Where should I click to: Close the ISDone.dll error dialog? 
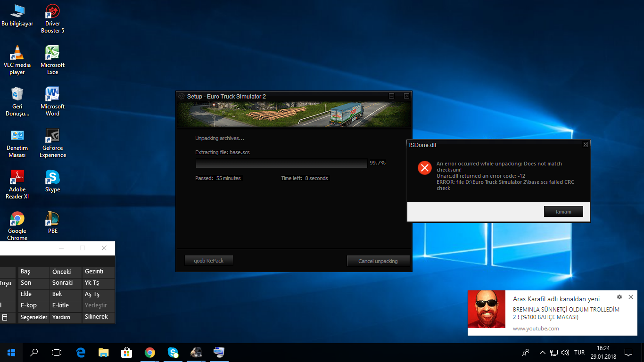click(585, 145)
